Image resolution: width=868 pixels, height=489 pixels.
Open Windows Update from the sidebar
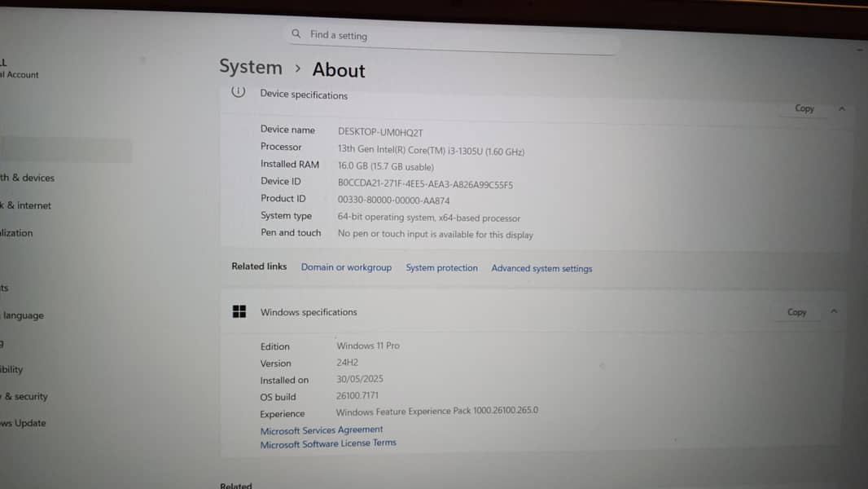tap(23, 423)
